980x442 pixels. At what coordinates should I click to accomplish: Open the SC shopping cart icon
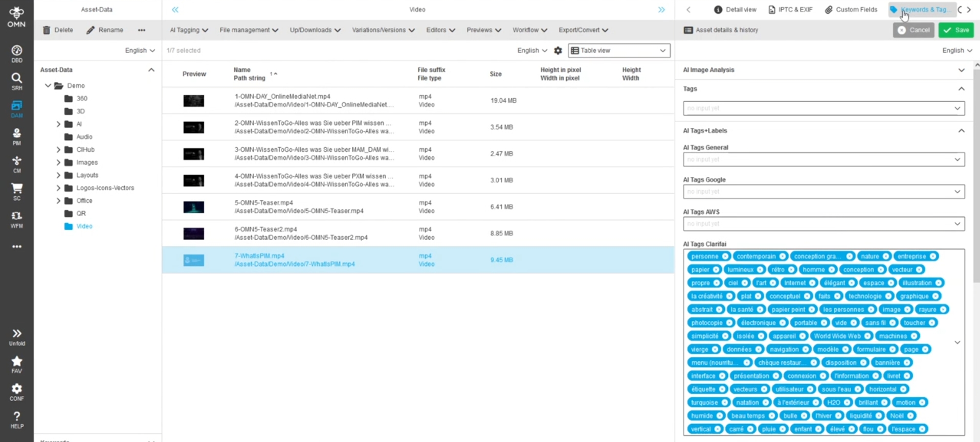(16, 191)
